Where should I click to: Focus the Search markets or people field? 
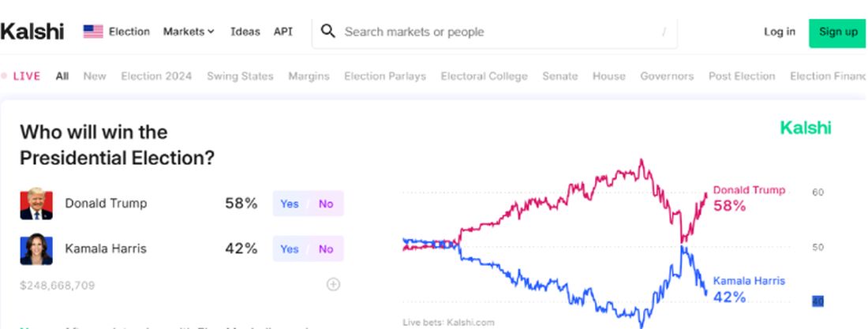click(x=495, y=32)
